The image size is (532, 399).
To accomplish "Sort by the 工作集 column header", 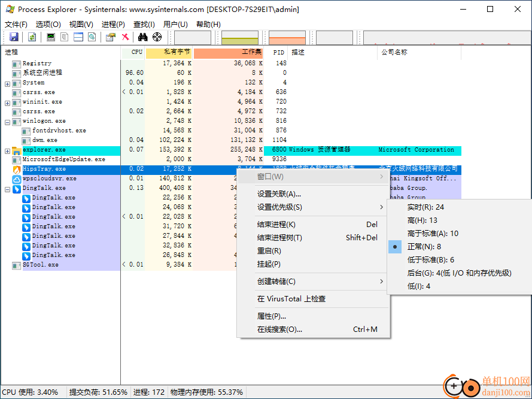I will 229,52.
